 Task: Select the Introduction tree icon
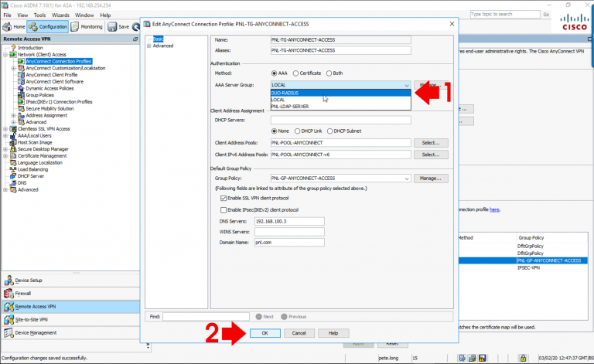(x=13, y=48)
